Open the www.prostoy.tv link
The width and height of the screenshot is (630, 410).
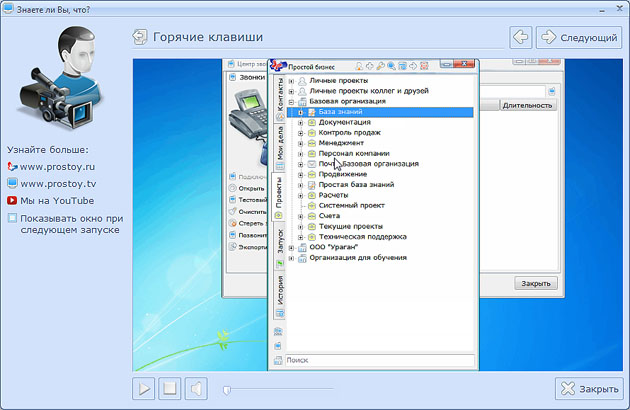(58, 184)
